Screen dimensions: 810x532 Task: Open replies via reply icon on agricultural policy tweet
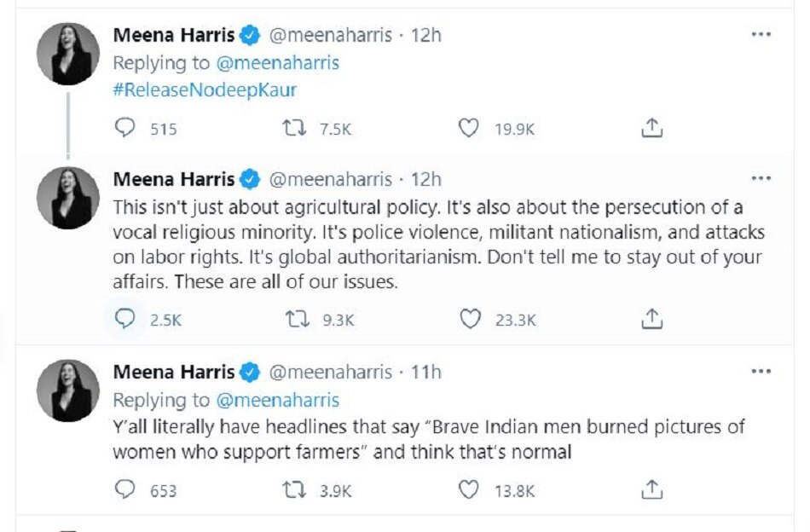(125, 317)
